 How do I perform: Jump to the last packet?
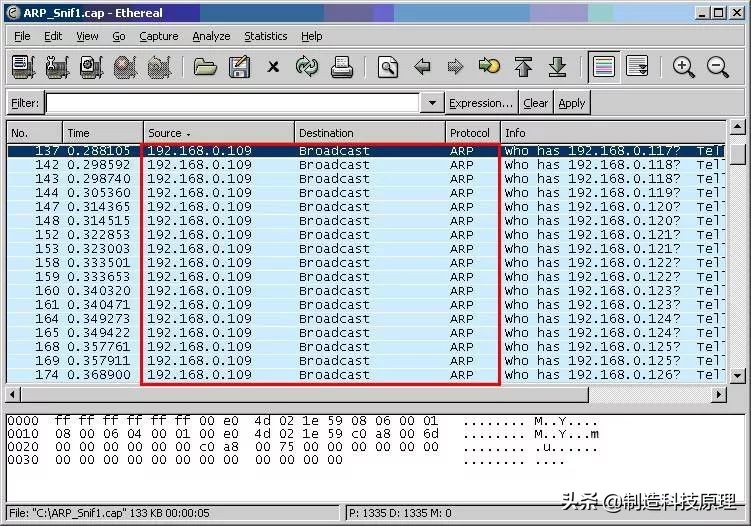(x=557, y=67)
